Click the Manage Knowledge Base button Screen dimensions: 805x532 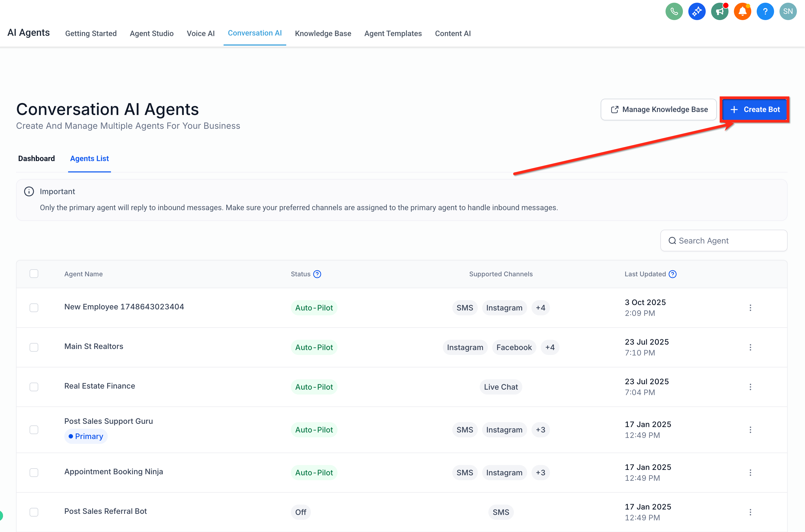pyautogui.click(x=659, y=110)
